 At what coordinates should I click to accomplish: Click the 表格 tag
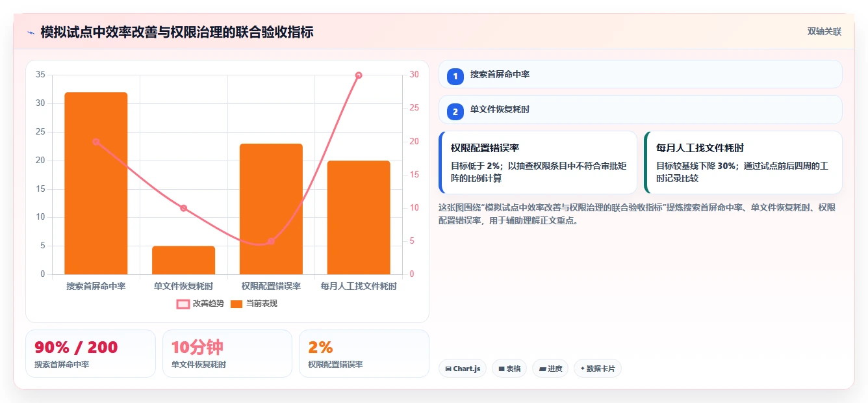click(x=509, y=369)
